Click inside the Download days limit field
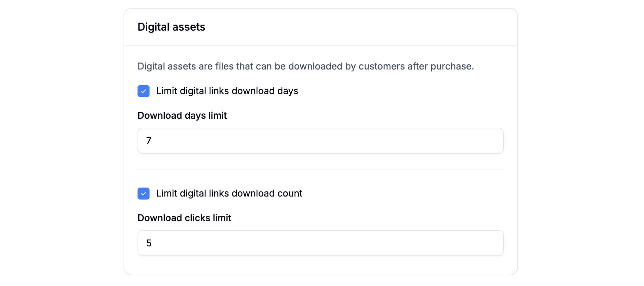The height and width of the screenshot is (286, 644). 320,141
